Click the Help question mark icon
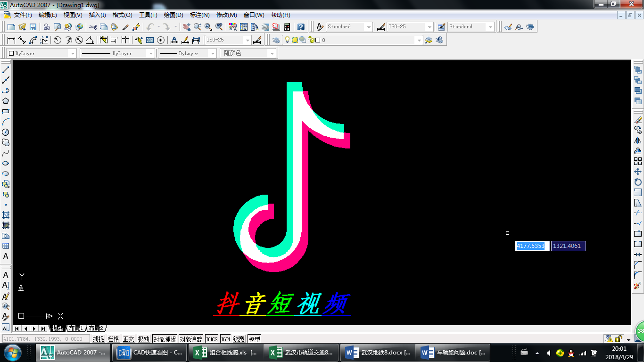 pyautogui.click(x=301, y=27)
